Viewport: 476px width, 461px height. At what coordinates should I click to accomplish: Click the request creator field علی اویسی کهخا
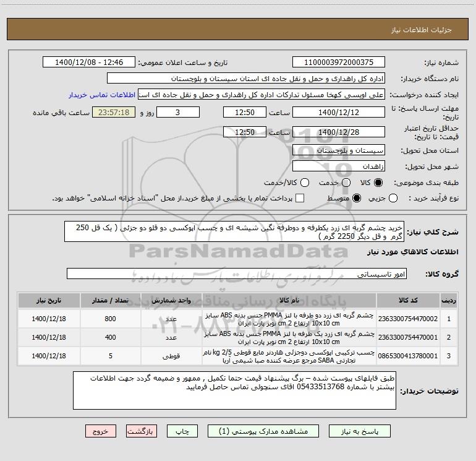[x=261, y=95]
